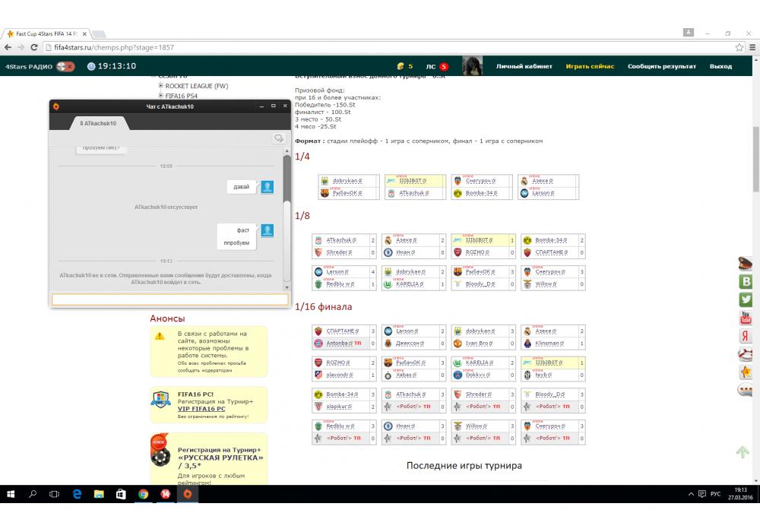
Task: Toggle the 4Stars Radio switch
Action: tap(65, 66)
